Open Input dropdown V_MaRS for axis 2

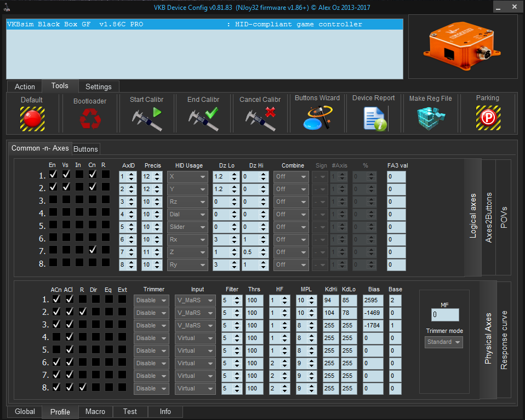pos(195,313)
